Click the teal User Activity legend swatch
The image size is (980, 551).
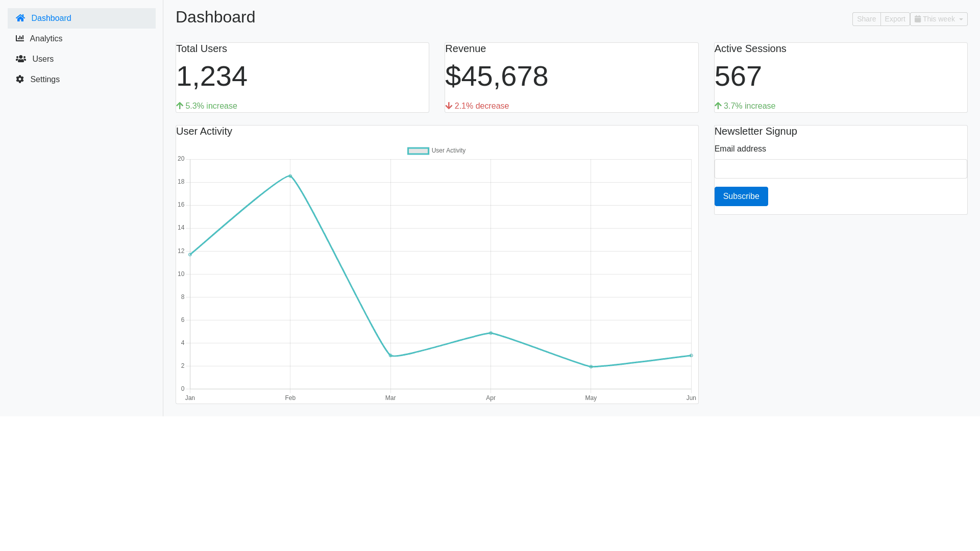[418, 151]
